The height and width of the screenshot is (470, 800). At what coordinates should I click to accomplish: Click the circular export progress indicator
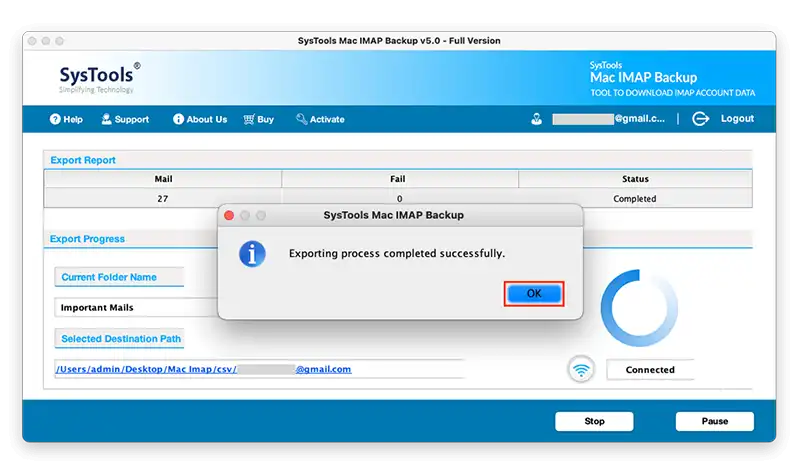click(x=639, y=308)
